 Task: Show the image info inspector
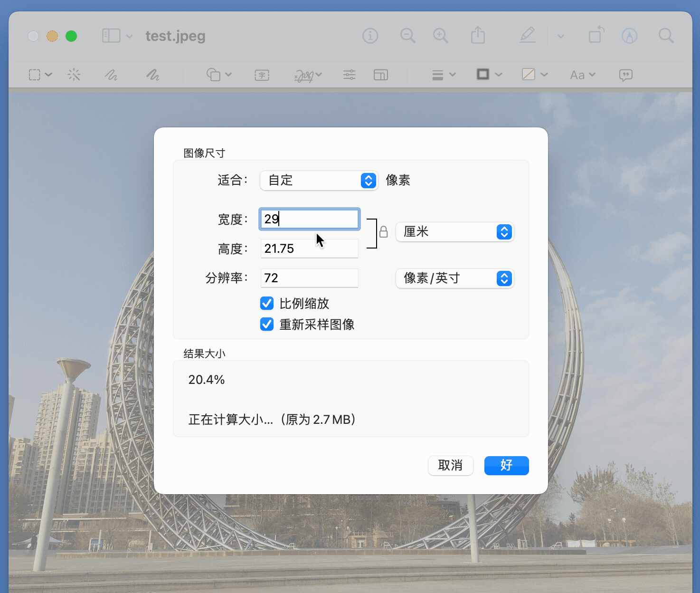coord(370,36)
